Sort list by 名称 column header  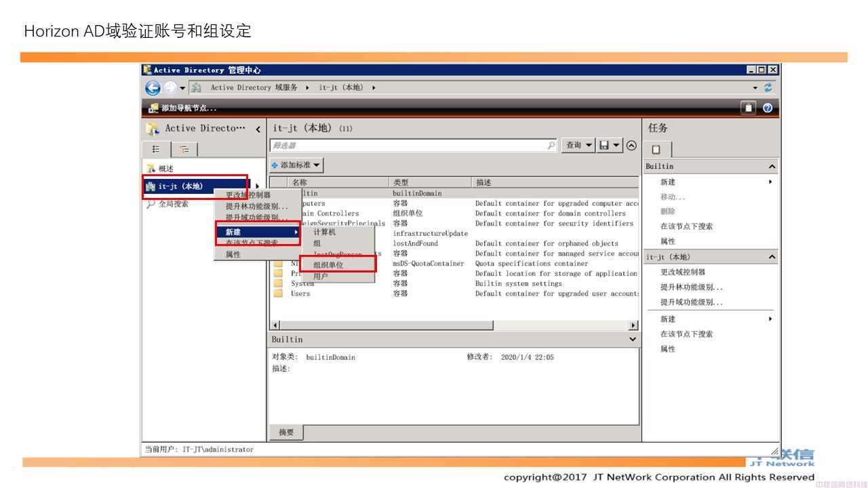pos(339,182)
